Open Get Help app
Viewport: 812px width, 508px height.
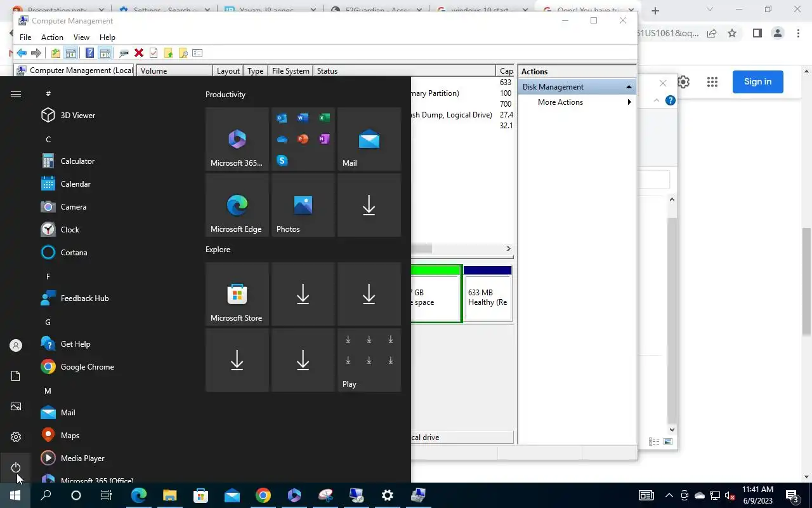point(75,344)
